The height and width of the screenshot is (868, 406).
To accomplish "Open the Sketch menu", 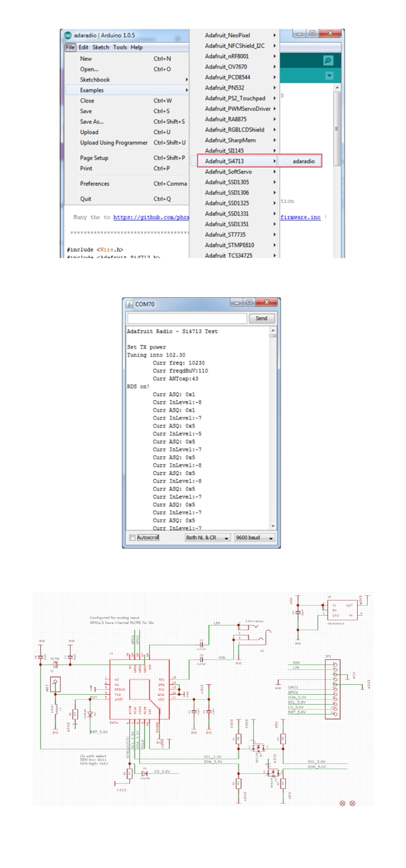I will [x=101, y=48].
